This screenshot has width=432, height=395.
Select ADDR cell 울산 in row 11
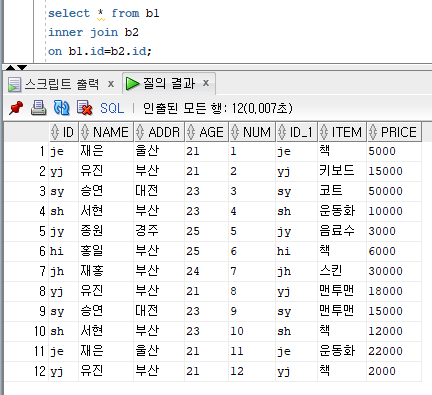[x=159, y=351]
